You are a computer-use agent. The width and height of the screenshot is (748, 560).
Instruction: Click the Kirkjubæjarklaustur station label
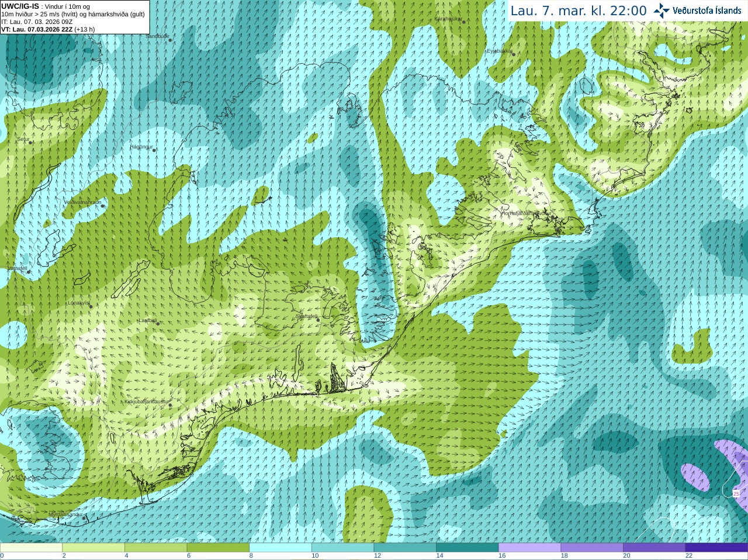point(147,402)
